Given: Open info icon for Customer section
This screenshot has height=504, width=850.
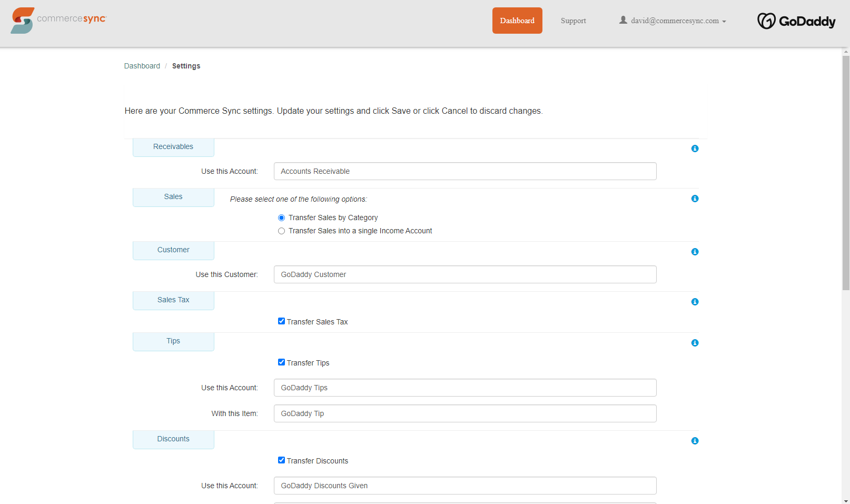Looking at the screenshot, I should (x=695, y=252).
